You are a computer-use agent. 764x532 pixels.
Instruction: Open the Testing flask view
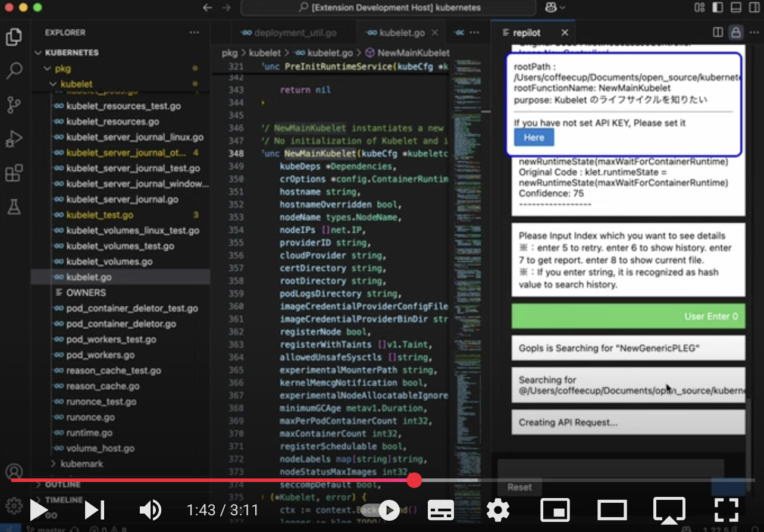click(x=14, y=207)
